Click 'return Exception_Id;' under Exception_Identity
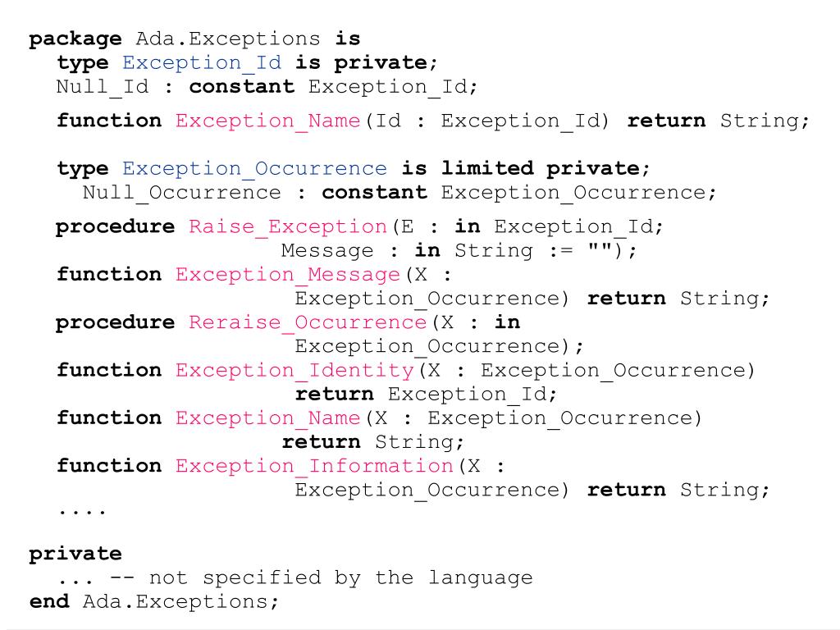Screen dimensions: 840x630 [426, 395]
